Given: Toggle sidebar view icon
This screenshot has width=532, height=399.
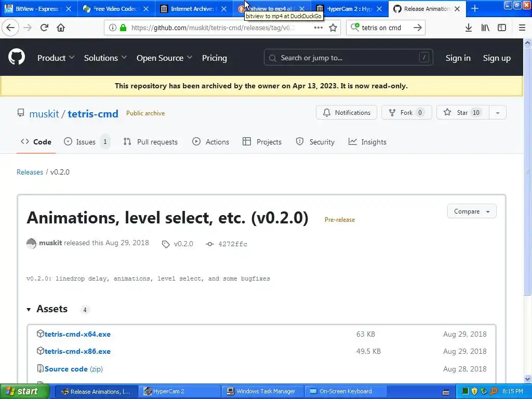Looking at the screenshot, I should point(502,28).
